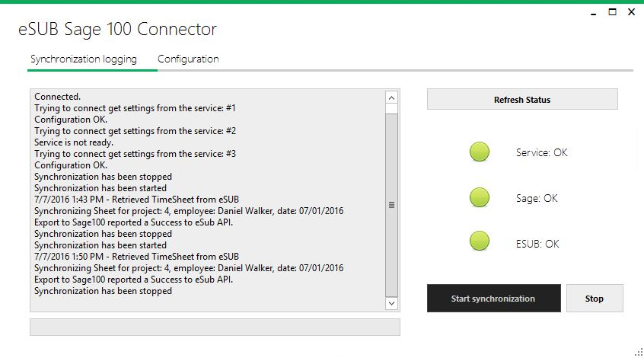This screenshot has height=358, width=644.
Task: Click the window resize grip corner
Action: coord(639,352)
